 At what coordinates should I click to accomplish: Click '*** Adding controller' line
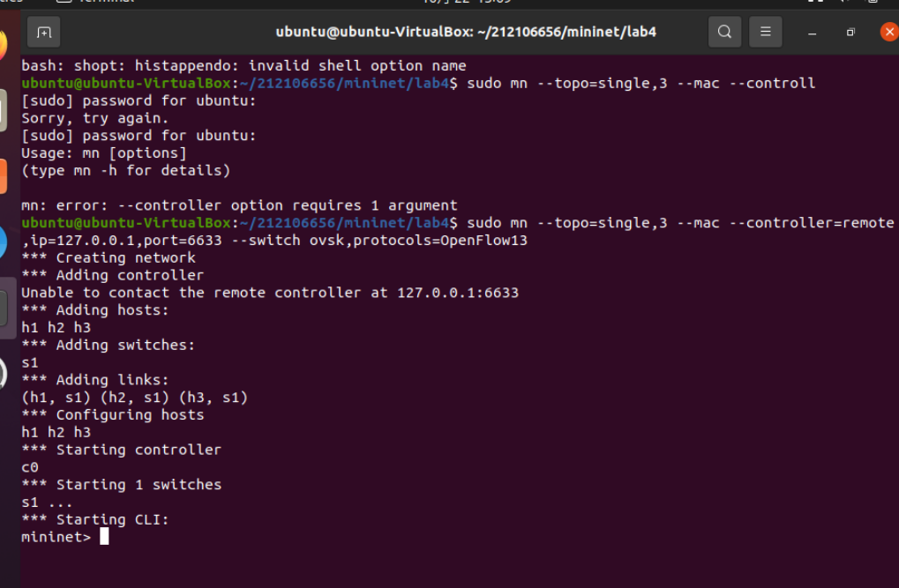coord(112,275)
